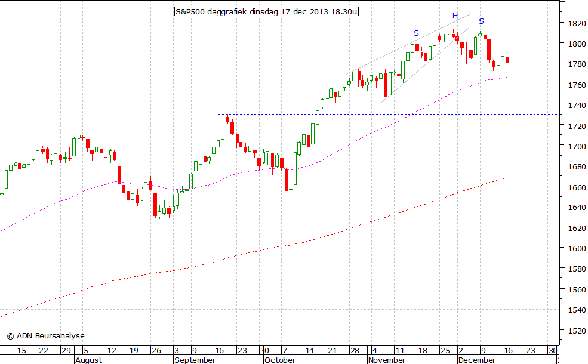This screenshot has height=364, width=588.
Task: Click the '2' date label above December
Action: tap(461, 351)
